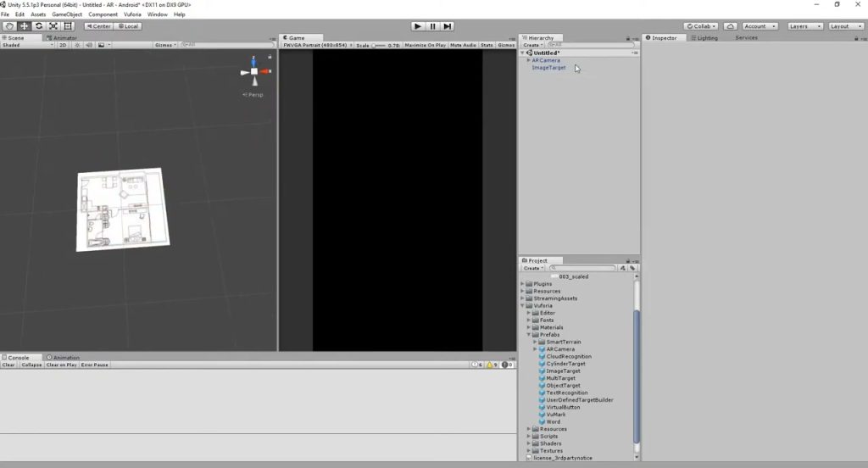Select the ImageTarget prefab in Project
This screenshot has height=468, width=868.
563,371
